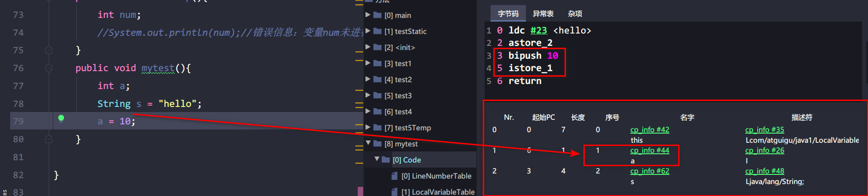This screenshot has width=868, height=196.
Task: Toggle the fold end marker on line 80
Action: 49,139
